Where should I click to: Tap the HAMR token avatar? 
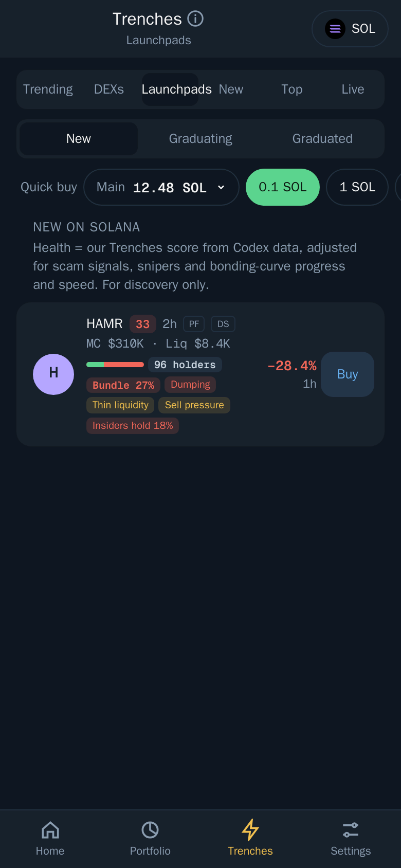[53, 374]
